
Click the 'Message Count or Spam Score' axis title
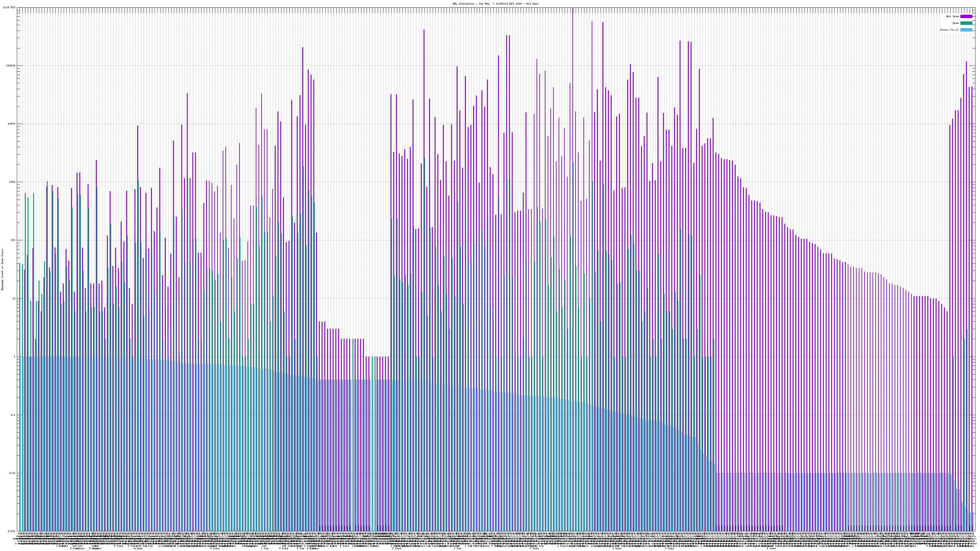click(2, 270)
